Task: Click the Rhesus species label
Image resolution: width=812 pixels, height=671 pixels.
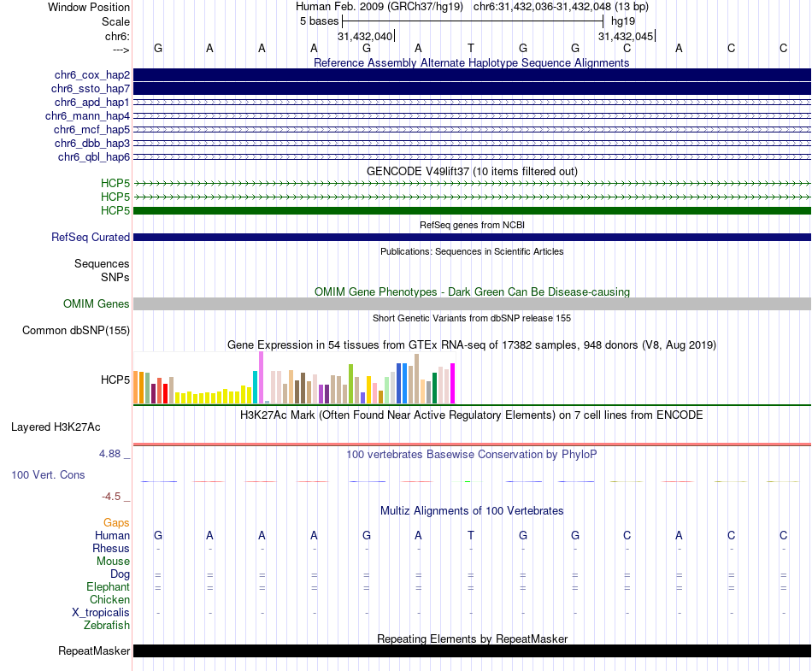Action: (111, 548)
